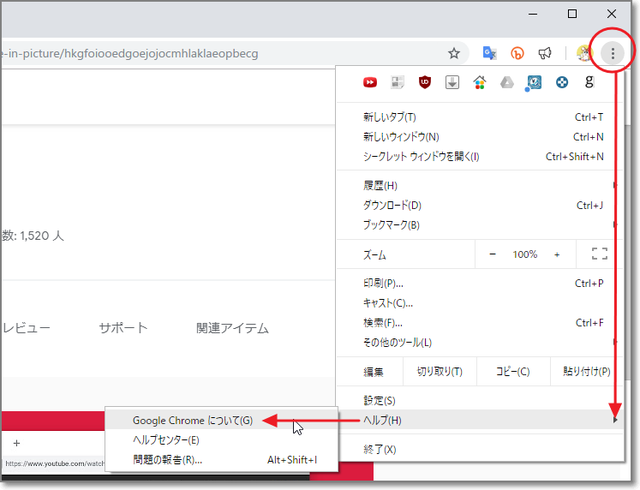Click the 切り取り(T) button
640x490 pixels.
[x=440, y=372]
